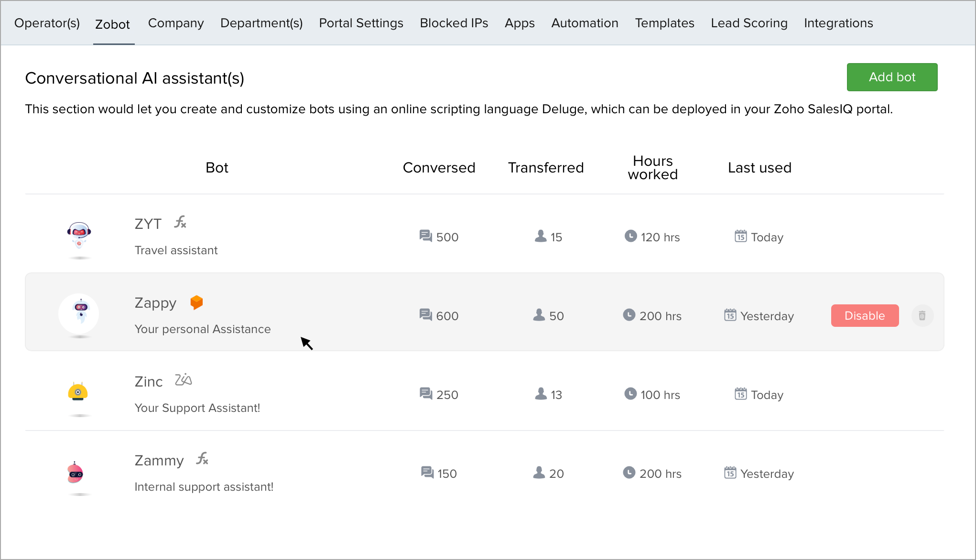Click calendar icon in the ZYT row

click(x=740, y=236)
